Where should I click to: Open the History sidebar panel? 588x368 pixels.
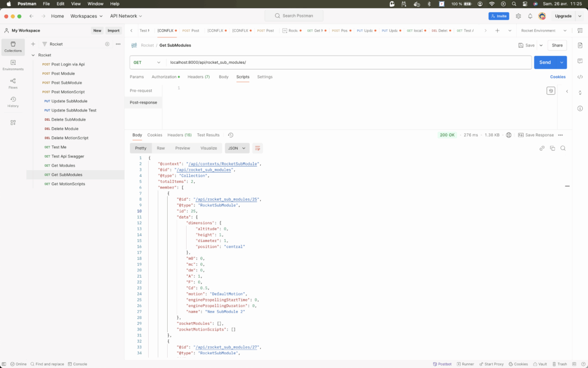(x=13, y=102)
